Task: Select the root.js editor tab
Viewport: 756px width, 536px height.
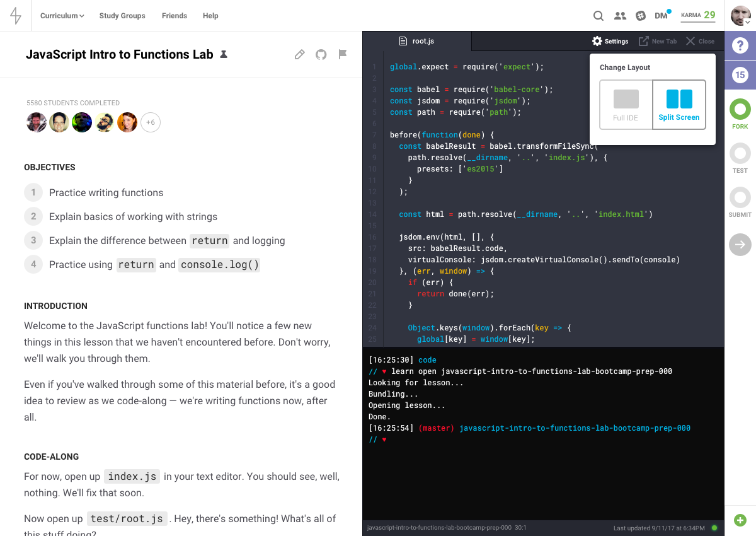Action: [x=417, y=41]
